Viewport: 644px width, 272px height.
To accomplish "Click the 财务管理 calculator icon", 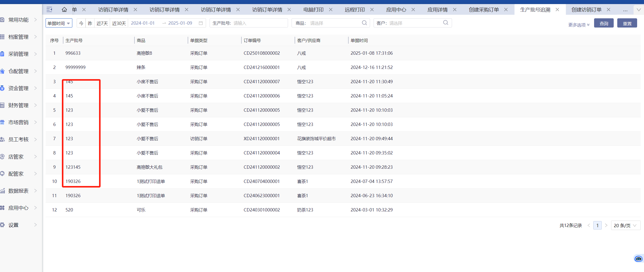I will (x=2, y=105).
